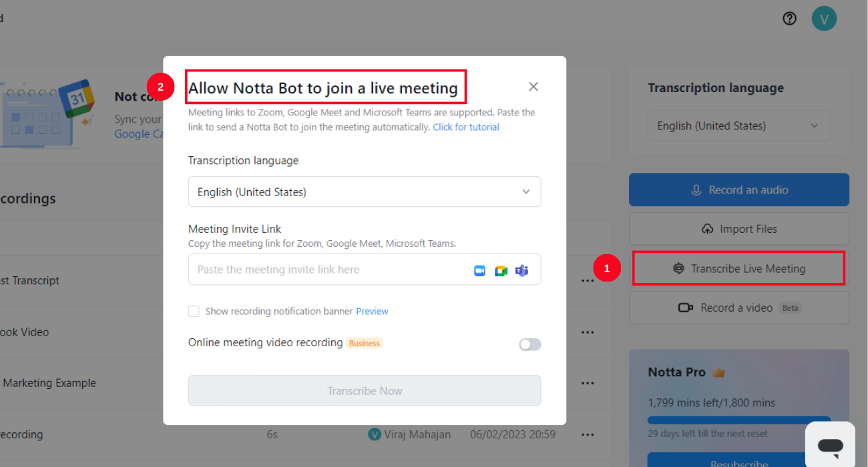Screen dimensions: 868x467
Task: Select the Google Meet icon in the link field
Action: click(501, 270)
